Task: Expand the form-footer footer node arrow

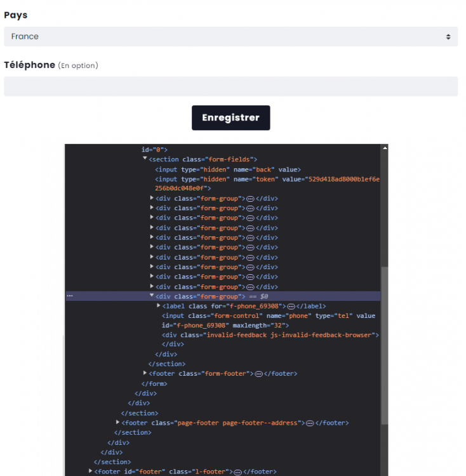Action: point(145,373)
